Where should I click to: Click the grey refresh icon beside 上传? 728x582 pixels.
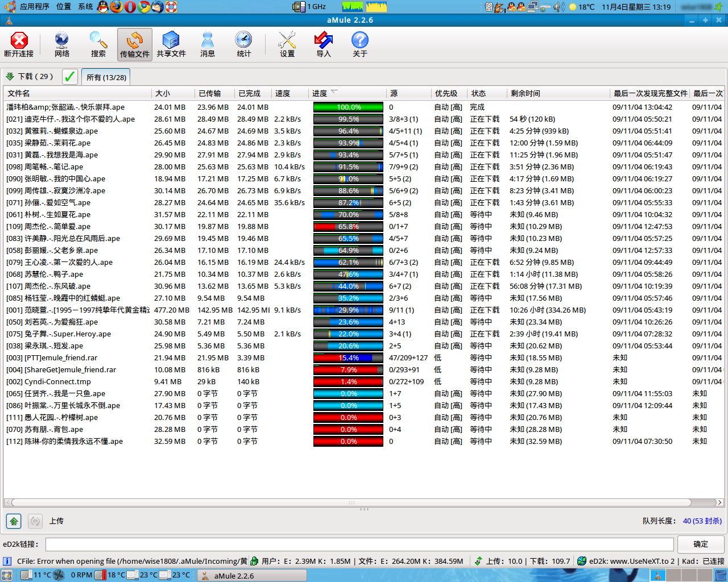[35, 521]
